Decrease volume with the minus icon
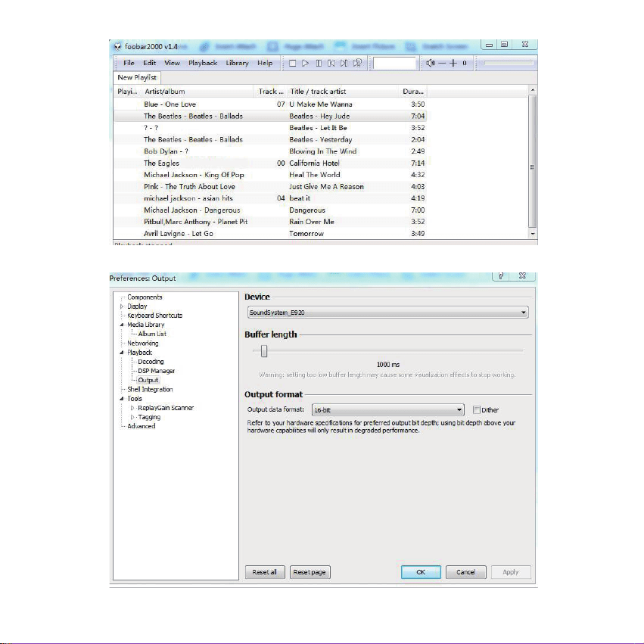The image size is (644, 644). [x=442, y=64]
